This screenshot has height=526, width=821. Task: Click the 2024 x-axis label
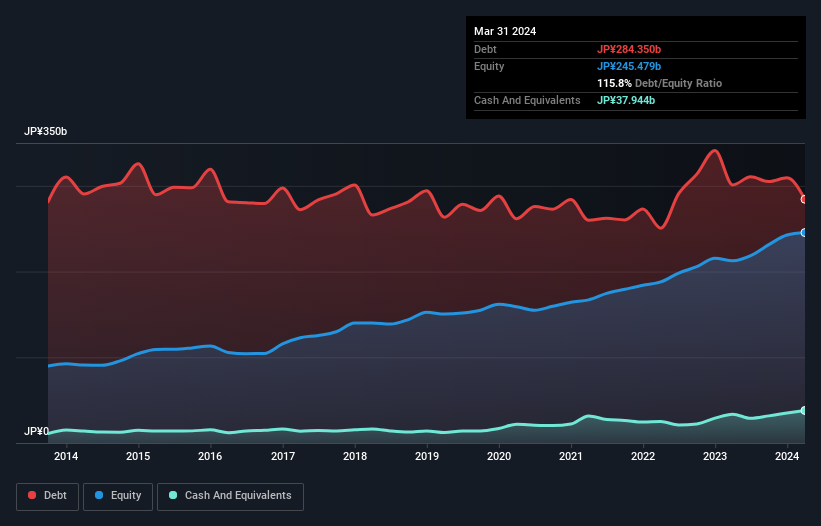click(x=787, y=456)
